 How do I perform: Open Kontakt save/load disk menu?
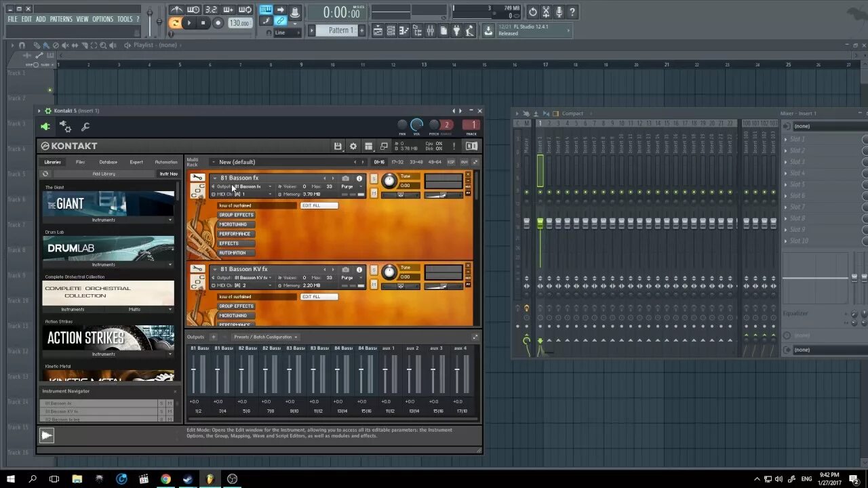(x=338, y=146)
